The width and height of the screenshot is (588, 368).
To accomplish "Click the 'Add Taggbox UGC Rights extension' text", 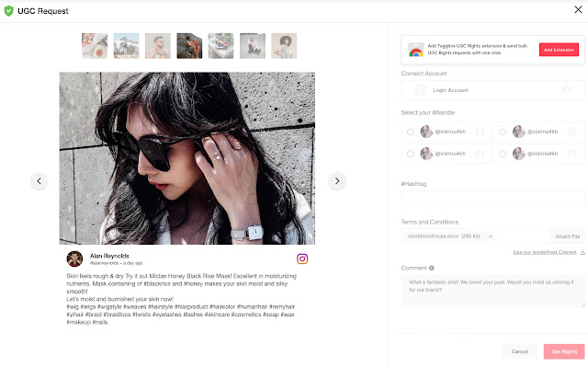I will coord(478,49).
